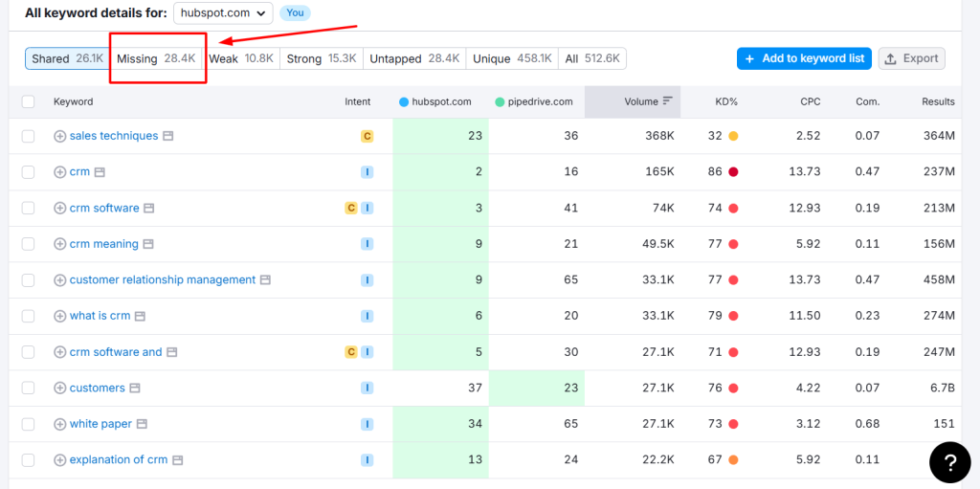Click Informational intent badge for 'crm'

pyautogui.click(x=367, y=172)
